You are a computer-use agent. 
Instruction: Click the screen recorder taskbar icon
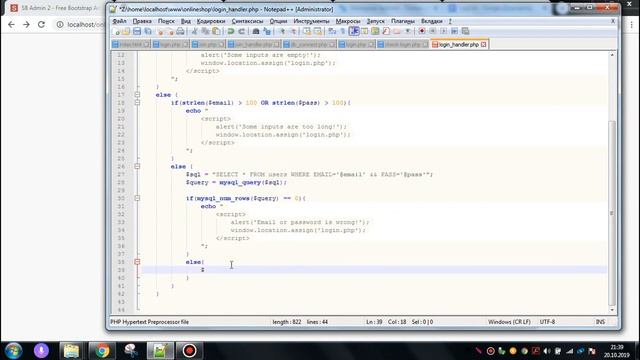coord(189,351)
